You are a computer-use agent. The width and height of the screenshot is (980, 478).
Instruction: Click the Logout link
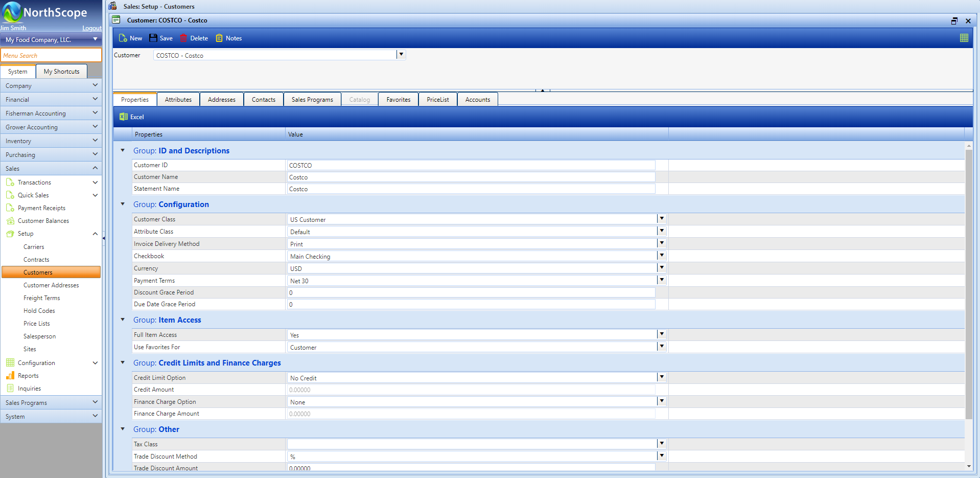pyautogui.click(x=92, y=28)
